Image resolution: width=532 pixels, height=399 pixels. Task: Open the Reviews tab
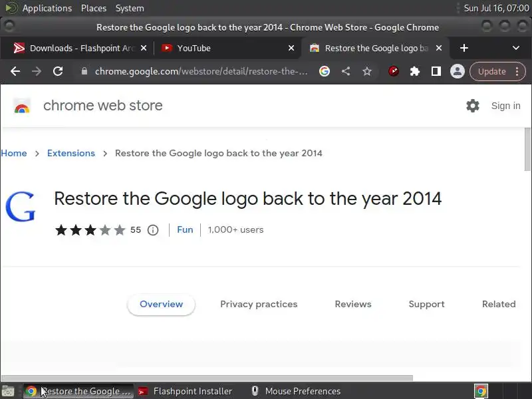point(353,305)
